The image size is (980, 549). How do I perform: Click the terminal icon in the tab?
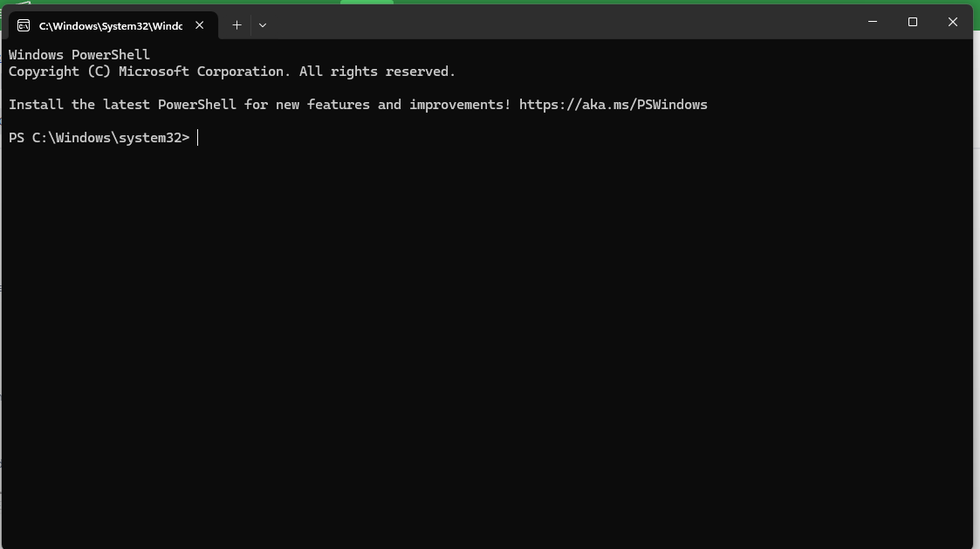23,25
